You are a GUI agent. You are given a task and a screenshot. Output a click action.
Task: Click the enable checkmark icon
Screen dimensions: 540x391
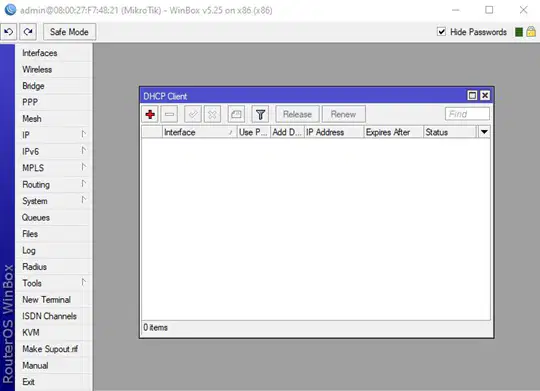coord(193,114)
